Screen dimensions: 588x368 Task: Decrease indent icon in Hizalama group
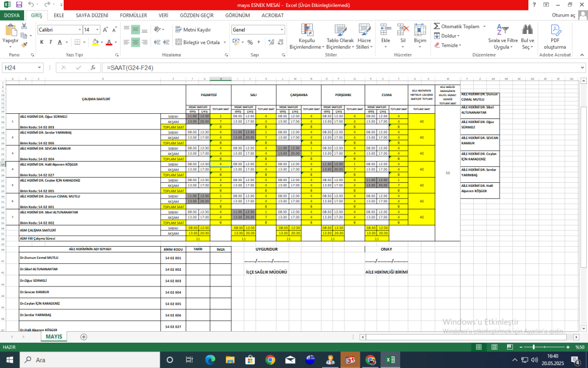157,42
